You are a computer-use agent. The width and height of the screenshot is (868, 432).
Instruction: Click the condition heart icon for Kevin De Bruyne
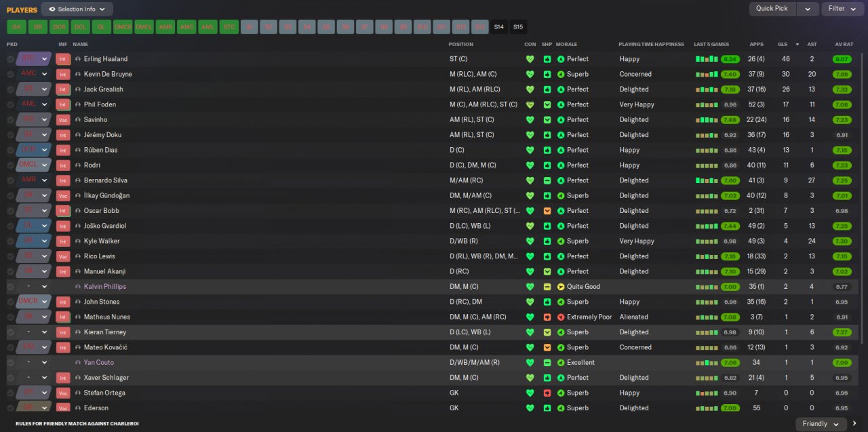point(530,74)
